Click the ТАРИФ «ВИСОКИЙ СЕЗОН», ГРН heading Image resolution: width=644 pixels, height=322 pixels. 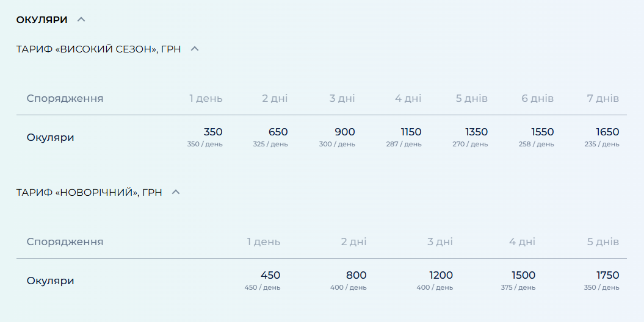coord(98,49)
